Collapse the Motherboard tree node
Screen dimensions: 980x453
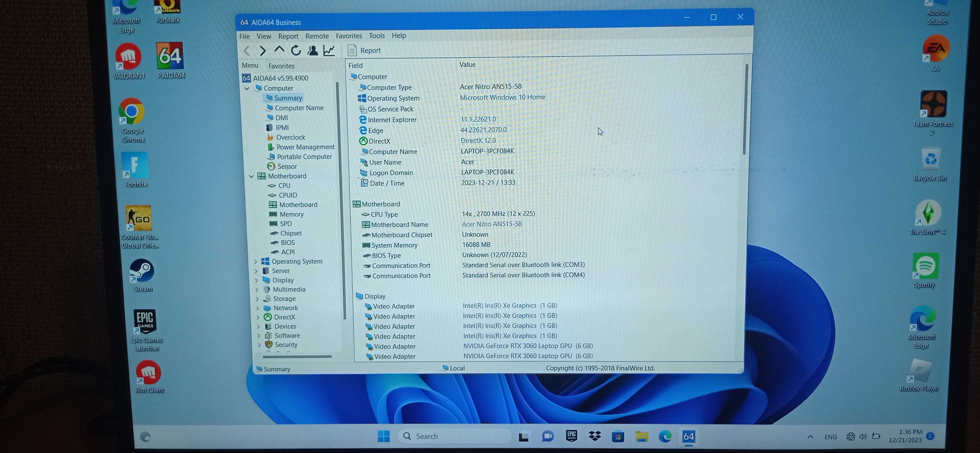tap(251, 176)
